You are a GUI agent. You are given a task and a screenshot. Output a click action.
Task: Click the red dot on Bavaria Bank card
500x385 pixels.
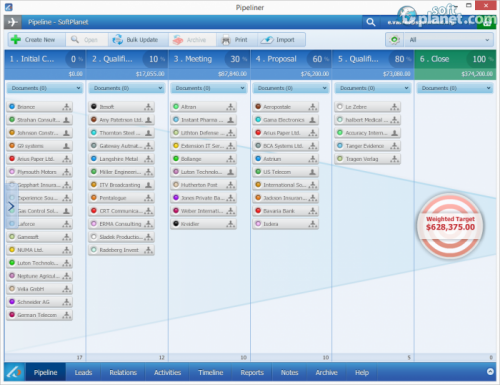[258, 211]
